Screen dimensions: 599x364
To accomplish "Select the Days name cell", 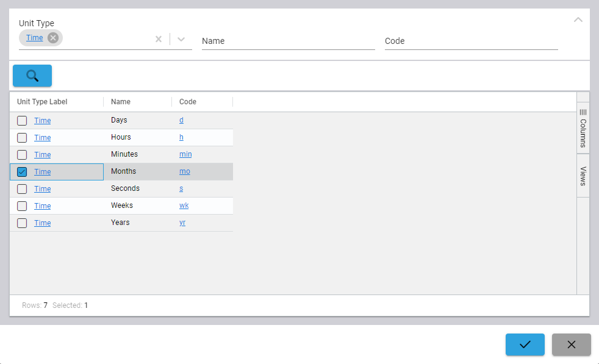I will coord(137,120).
